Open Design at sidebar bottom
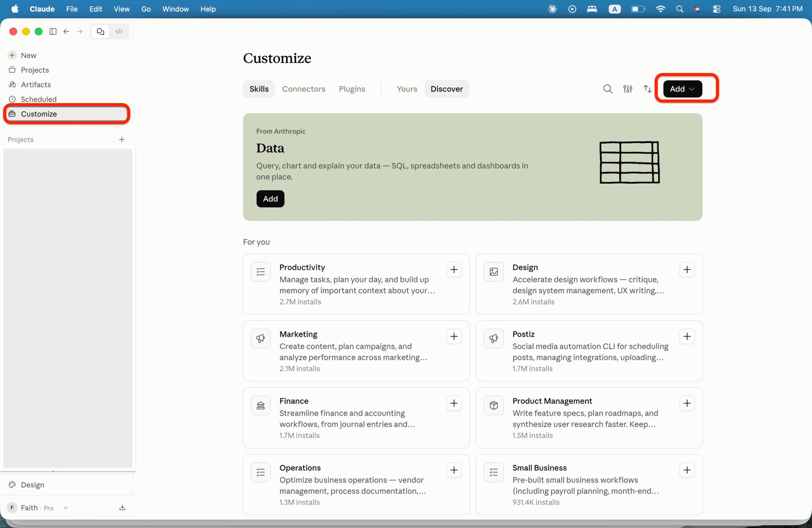 [67, 485]
